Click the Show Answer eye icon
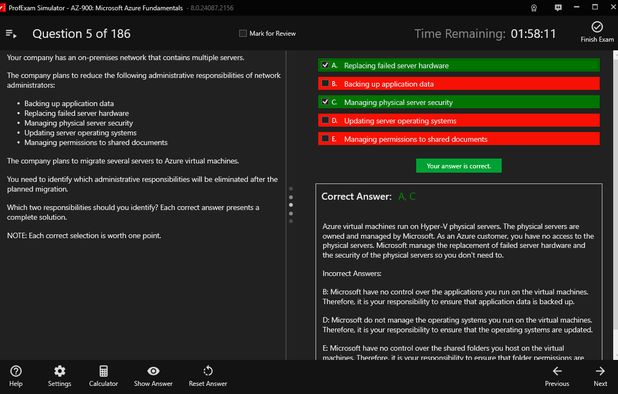This screenshot has height=394, width=618. pyautogui.click(x=153, y=371)
